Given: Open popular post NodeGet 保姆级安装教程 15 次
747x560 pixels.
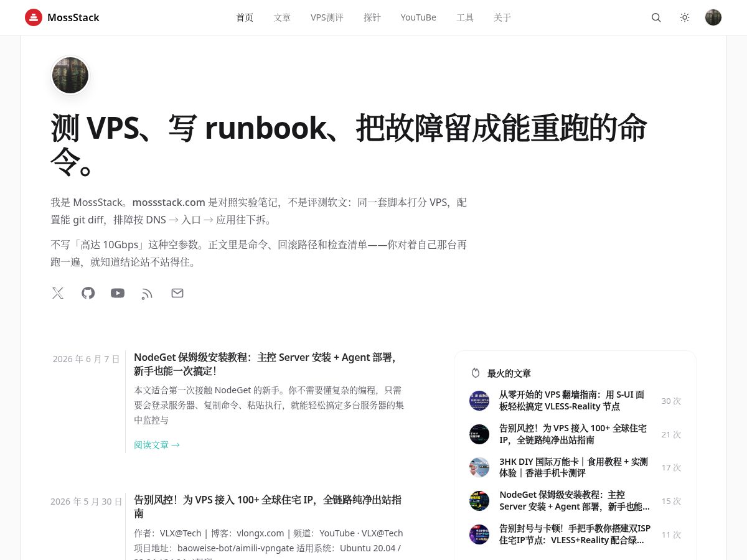Looking at the screenshot, I should click(574, 501).
